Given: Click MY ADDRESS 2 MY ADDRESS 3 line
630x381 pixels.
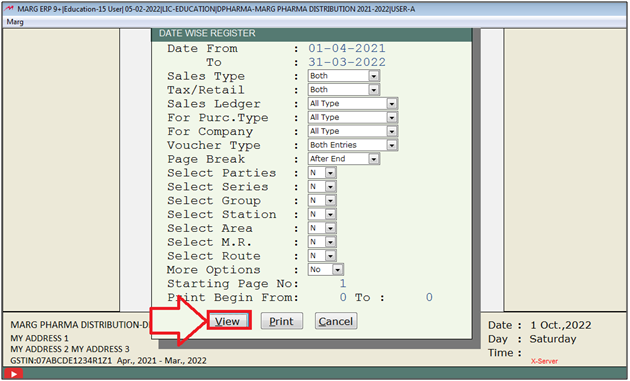Looking at the screenshot, I should (x=70, y=349).
